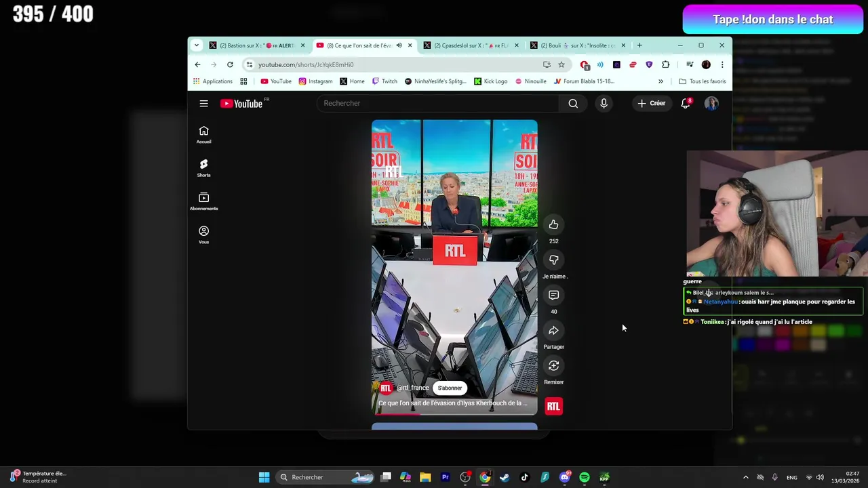Click taskbar Rechercher search box
The width and height of the screenshot is (868, 488).
click(x=326, y=477)
